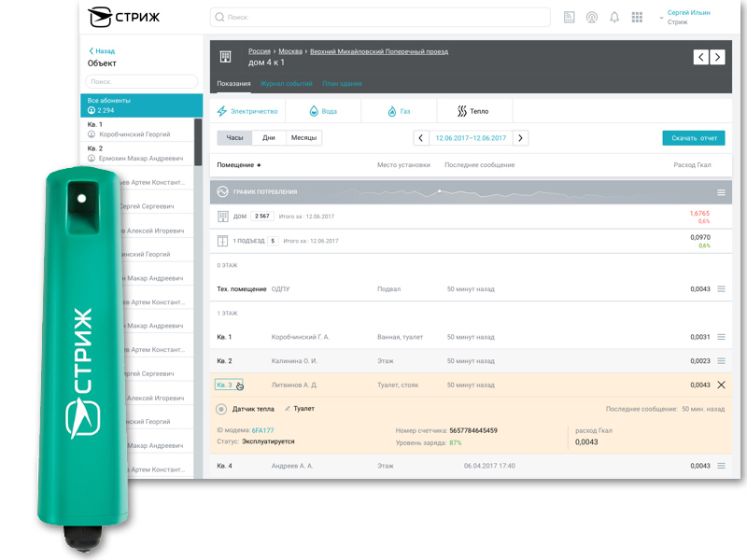This screenshot has width=747, height=560.
Task: Switch to План здания tab
Action: (342, 83)
